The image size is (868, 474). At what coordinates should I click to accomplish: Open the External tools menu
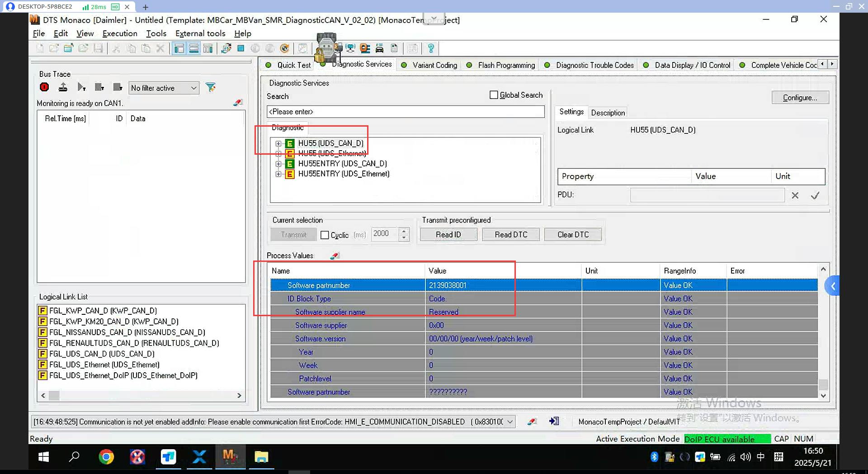click(x=200, y=33)
